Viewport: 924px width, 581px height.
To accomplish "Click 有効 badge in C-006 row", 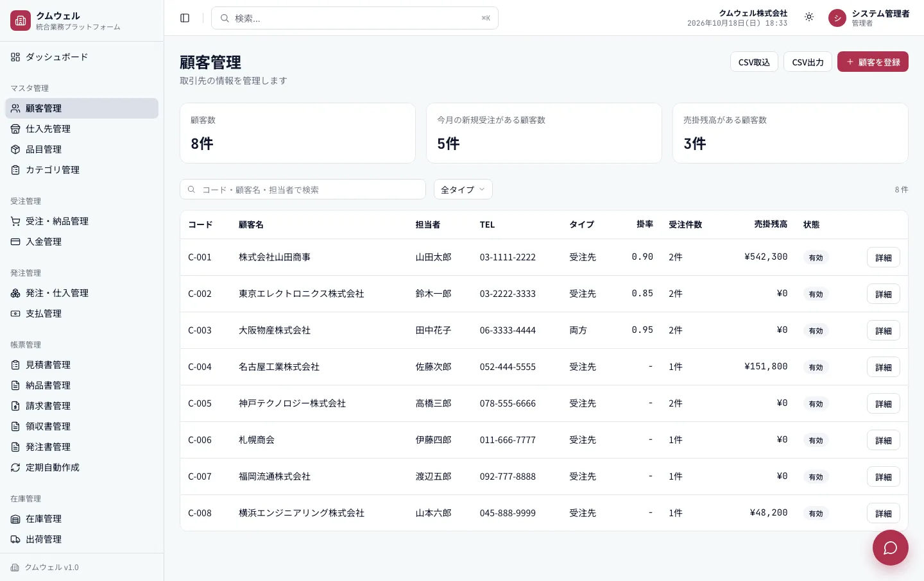I will [816, 441].
